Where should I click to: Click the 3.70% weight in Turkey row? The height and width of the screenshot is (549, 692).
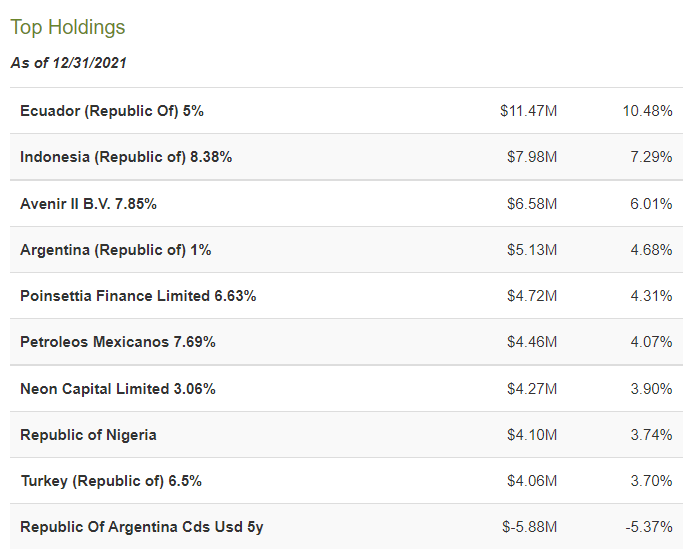(x=650, y=481)
